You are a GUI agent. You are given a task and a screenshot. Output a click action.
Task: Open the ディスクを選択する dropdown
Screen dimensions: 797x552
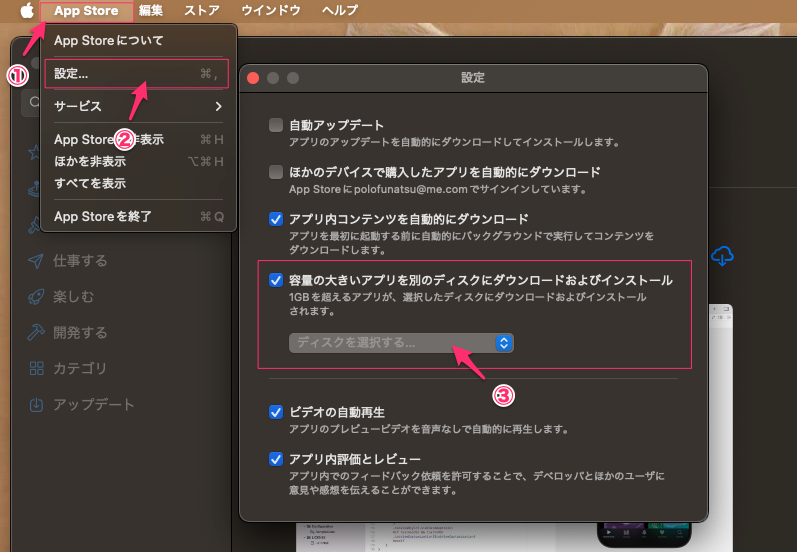click(401, 343)
